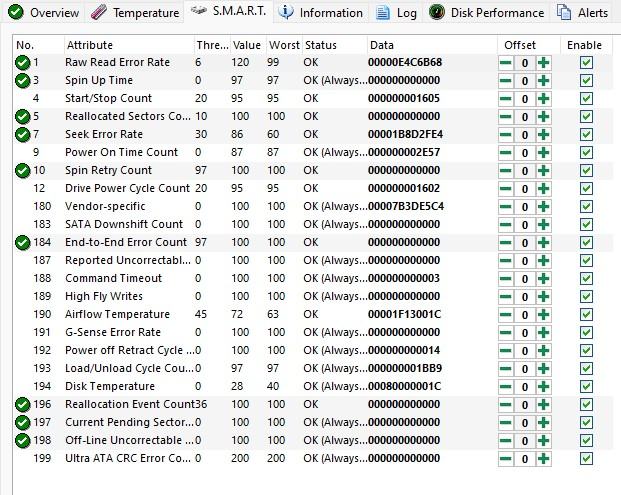This screenshot has width=621, height=495.
Task: Select data value 00000E4C6B68
Action: 405,63
